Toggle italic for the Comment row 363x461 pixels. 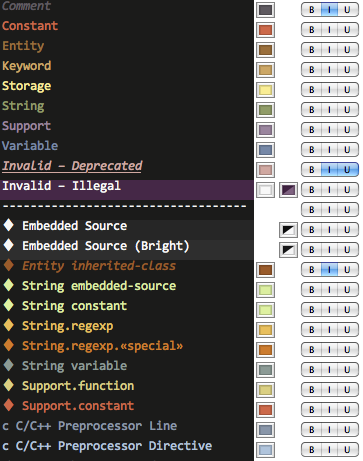pyautogui.click(x=329, y=10)
